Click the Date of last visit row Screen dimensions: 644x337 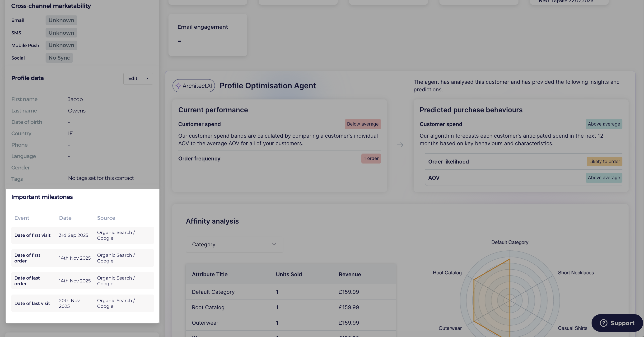coord(83,303)
